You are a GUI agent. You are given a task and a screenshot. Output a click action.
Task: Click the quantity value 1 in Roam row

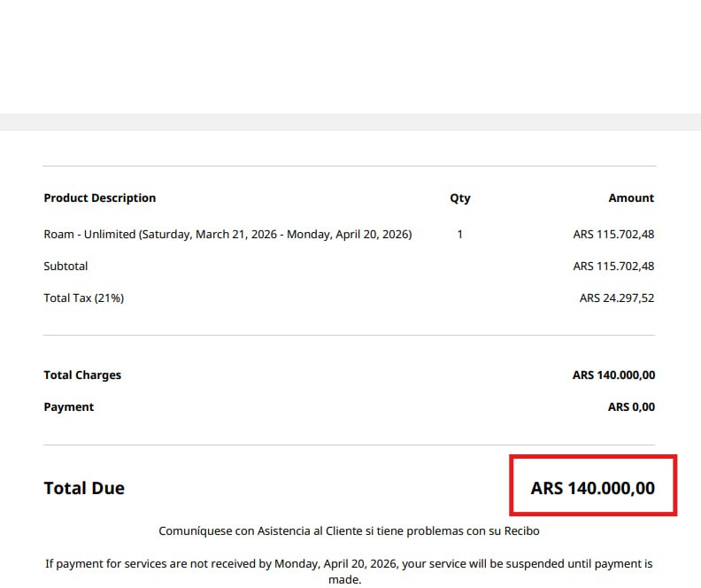tap(459, 235)
